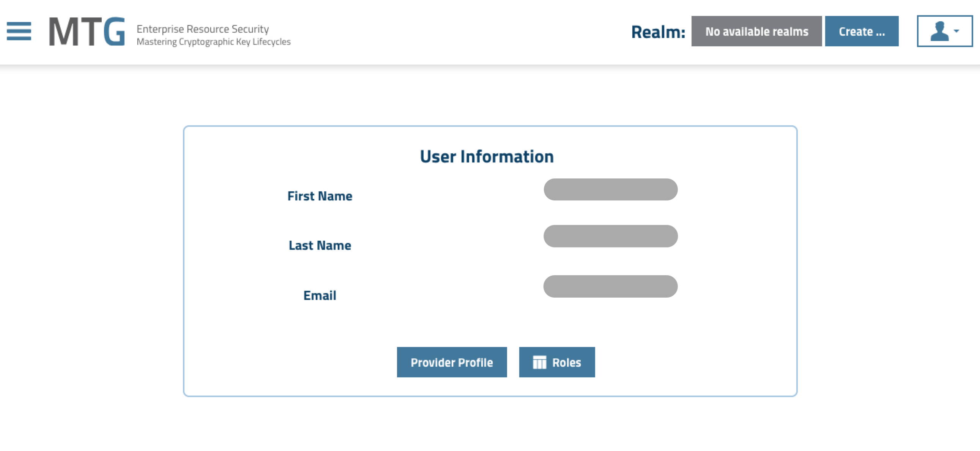Click the Email value field
This screenshot has height=451, width=980.
[x=610, y=286]
